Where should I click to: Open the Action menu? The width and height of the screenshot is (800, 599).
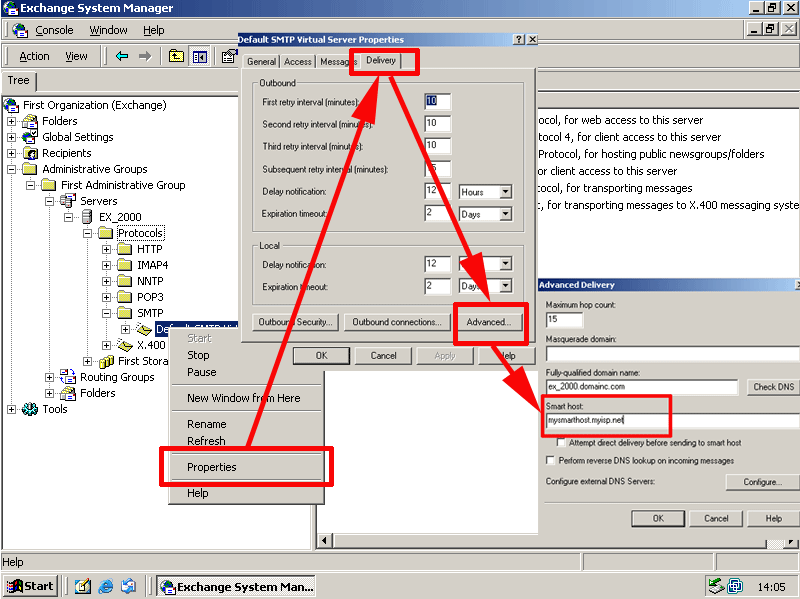click(34, 56)
